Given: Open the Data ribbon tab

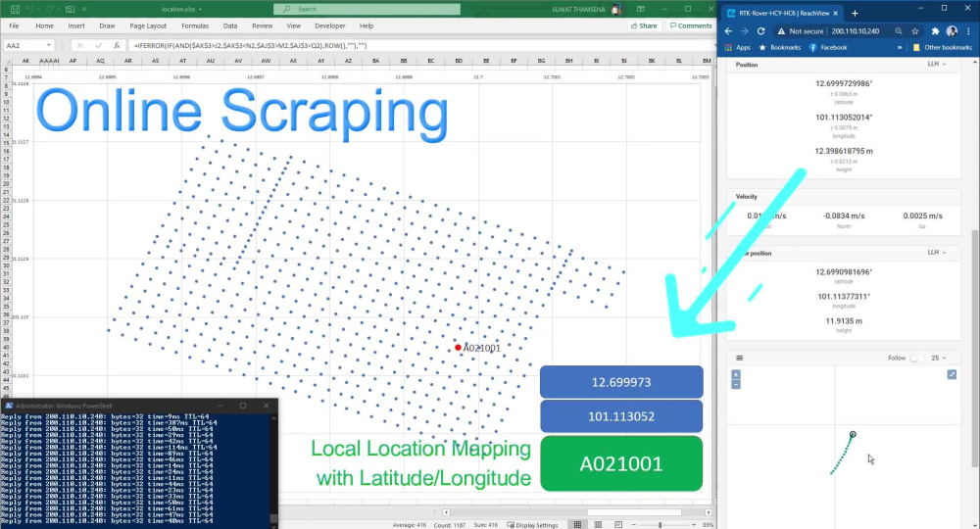Looking at the screenshot, I should point(230,26).
